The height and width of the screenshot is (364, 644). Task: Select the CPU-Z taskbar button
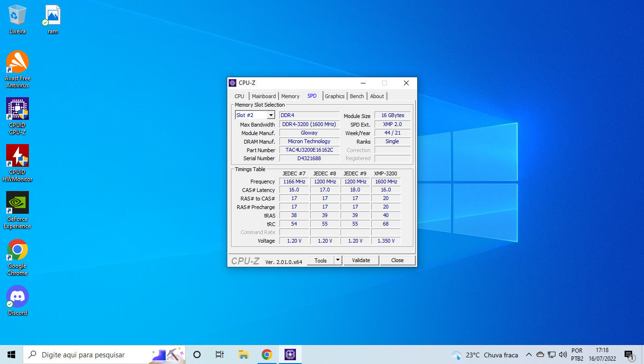[x=290, y=355]
